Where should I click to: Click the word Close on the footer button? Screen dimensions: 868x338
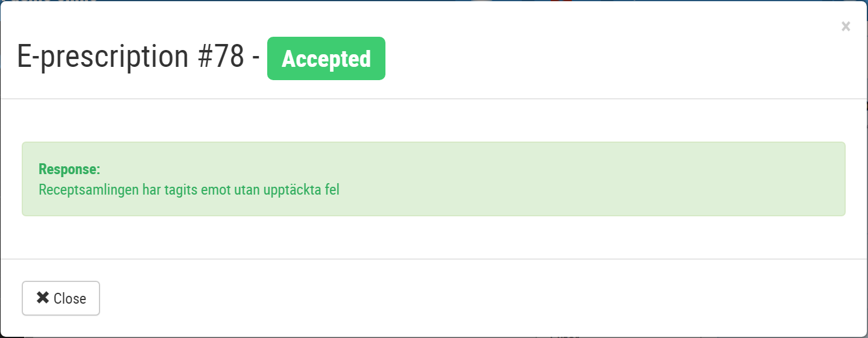(70, 299)
